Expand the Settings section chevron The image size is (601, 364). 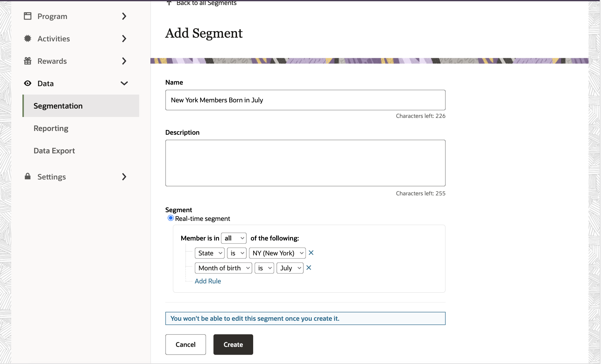[124, 176]
